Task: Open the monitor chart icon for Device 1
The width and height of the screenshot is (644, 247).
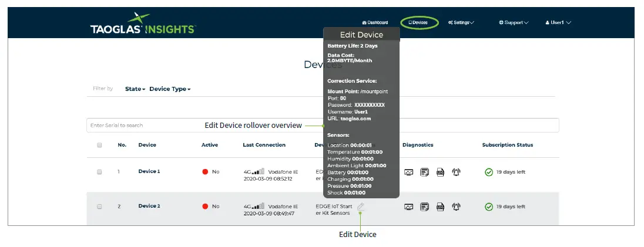Action: coord(408,172)
